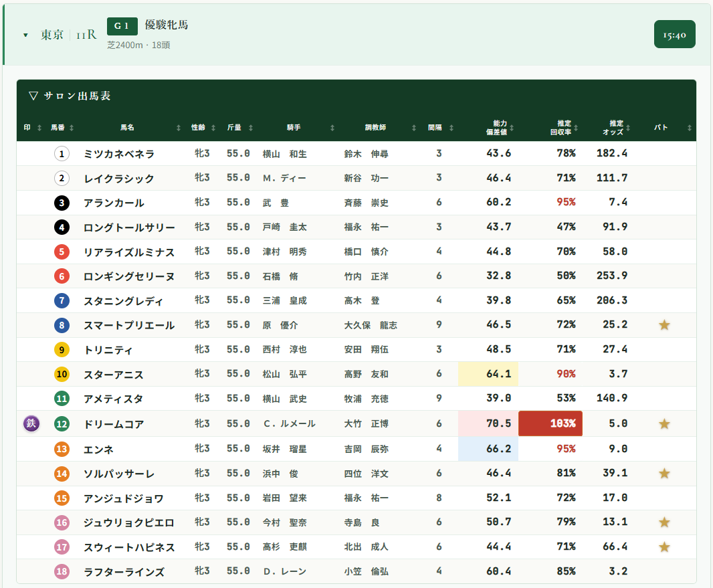The image size is (713, 588).
Task: Click green horse number 12 icon
Action: pyautogui.click(x=62, y=424)
